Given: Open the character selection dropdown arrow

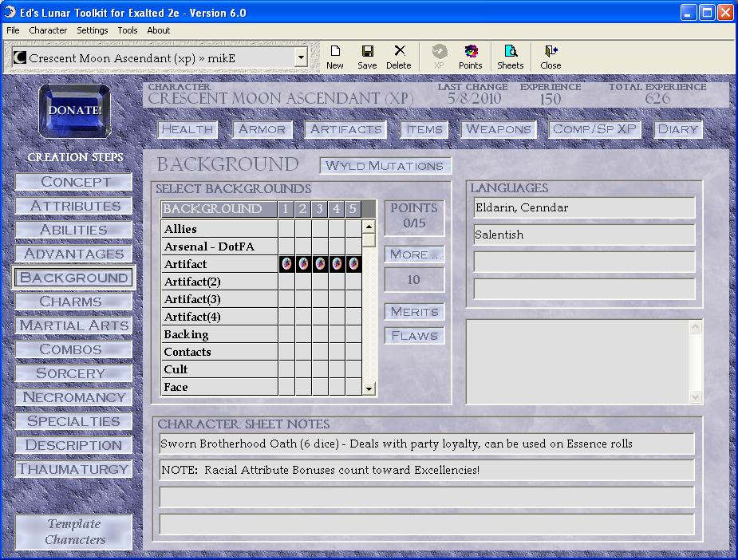Looking at the screenshot, I should click(301, 58).
